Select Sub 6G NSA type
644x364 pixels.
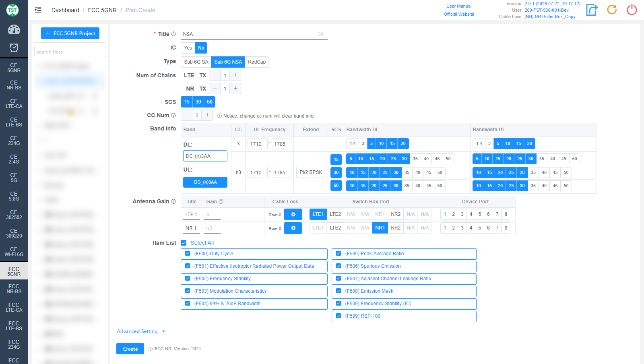[x=228, y=62]
